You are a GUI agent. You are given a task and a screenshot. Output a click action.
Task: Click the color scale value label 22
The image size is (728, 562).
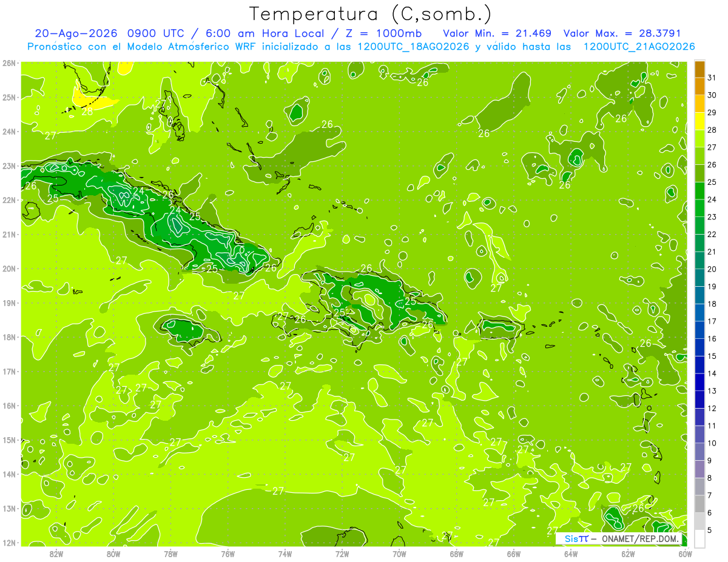coord(712,234)
